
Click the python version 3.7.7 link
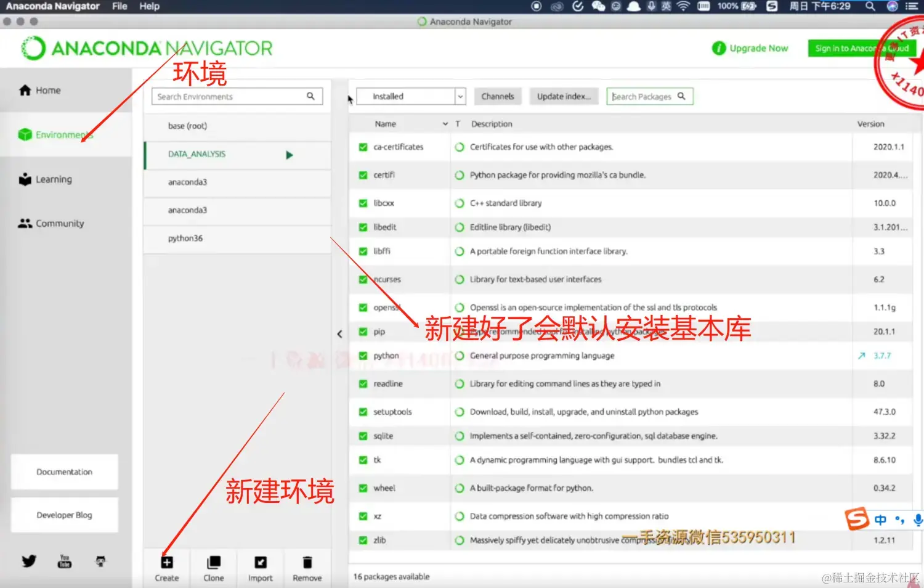pyautogui.click(x=882, y=356)
